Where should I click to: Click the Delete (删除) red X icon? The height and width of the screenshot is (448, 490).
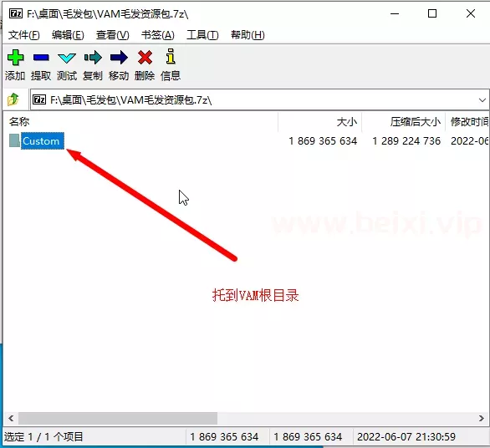[145, 58]
